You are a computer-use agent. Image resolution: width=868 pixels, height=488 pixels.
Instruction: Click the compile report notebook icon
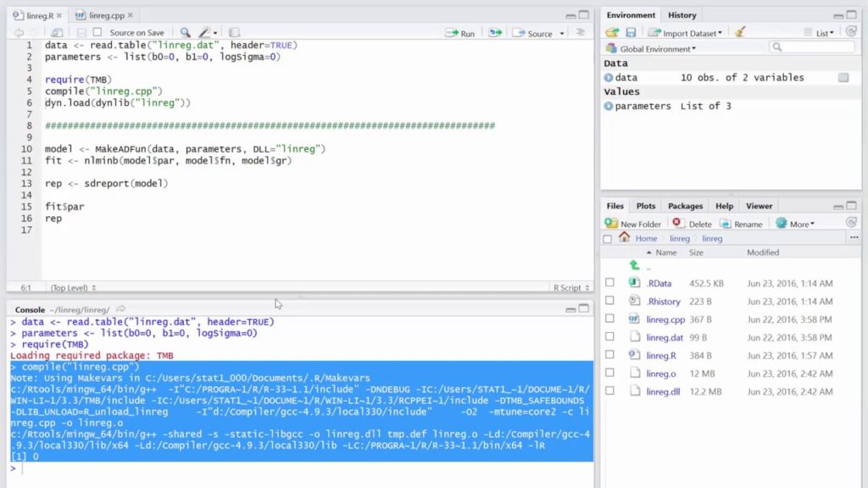pos(234,33)
